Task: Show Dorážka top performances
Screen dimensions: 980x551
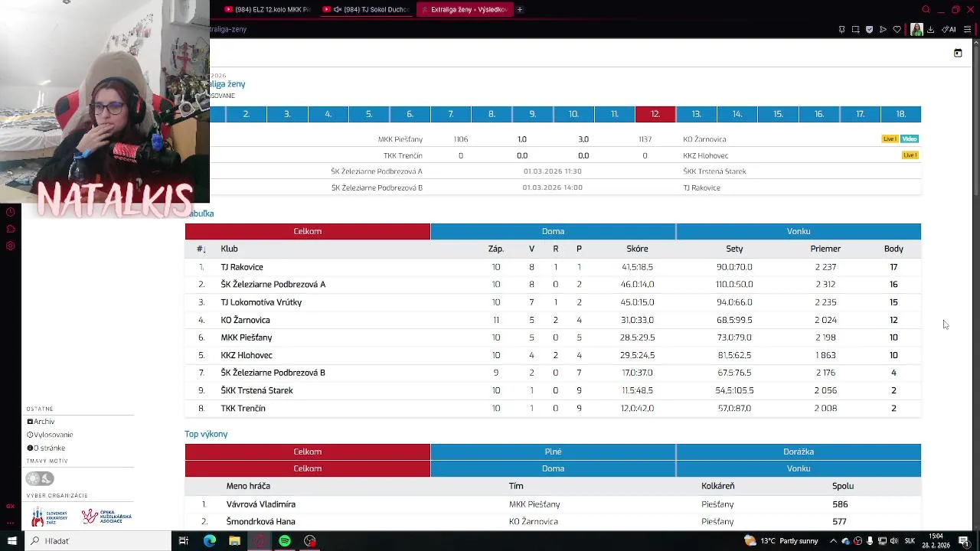Action: coord(799,452)
